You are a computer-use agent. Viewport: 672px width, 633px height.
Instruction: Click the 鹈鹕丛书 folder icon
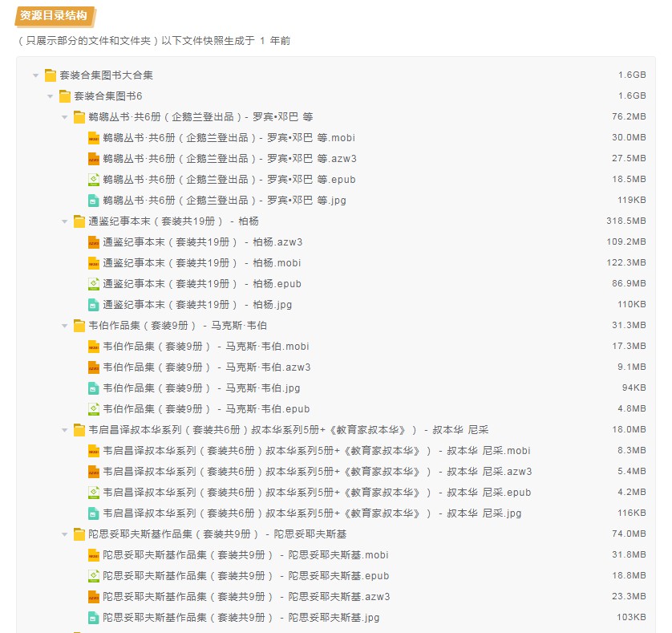pos(79,117)
